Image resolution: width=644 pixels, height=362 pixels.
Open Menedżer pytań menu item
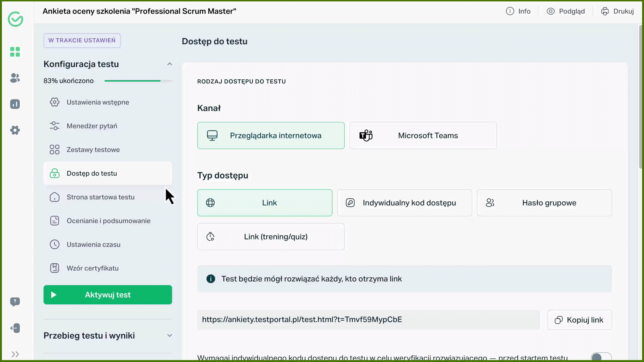click(x=92, y=126)
